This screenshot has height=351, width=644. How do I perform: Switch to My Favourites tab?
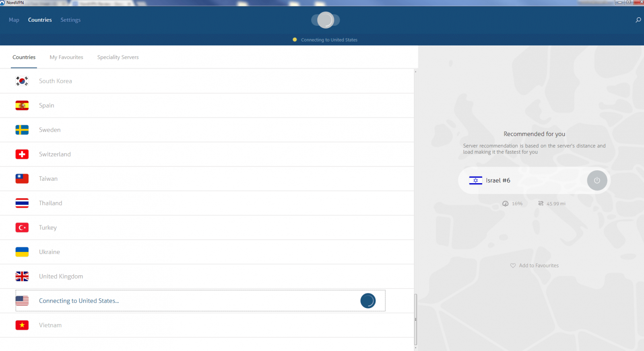pyautogui.click(x=66, y=57)
